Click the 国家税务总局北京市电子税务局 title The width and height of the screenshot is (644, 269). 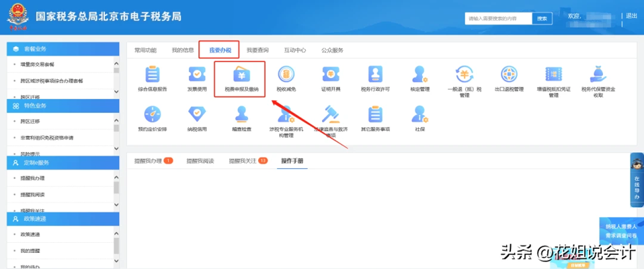point(108,17)
